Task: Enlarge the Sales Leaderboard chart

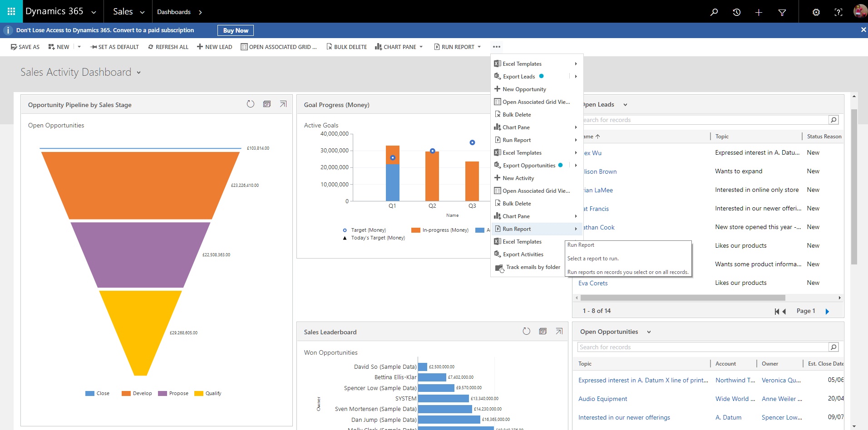Action: [559, 331]
